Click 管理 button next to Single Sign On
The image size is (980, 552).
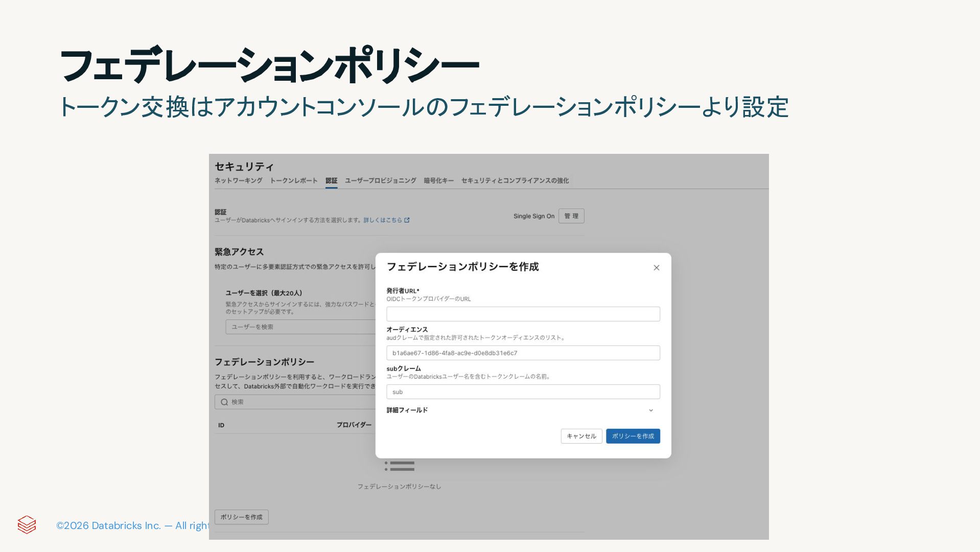point(571,216)
